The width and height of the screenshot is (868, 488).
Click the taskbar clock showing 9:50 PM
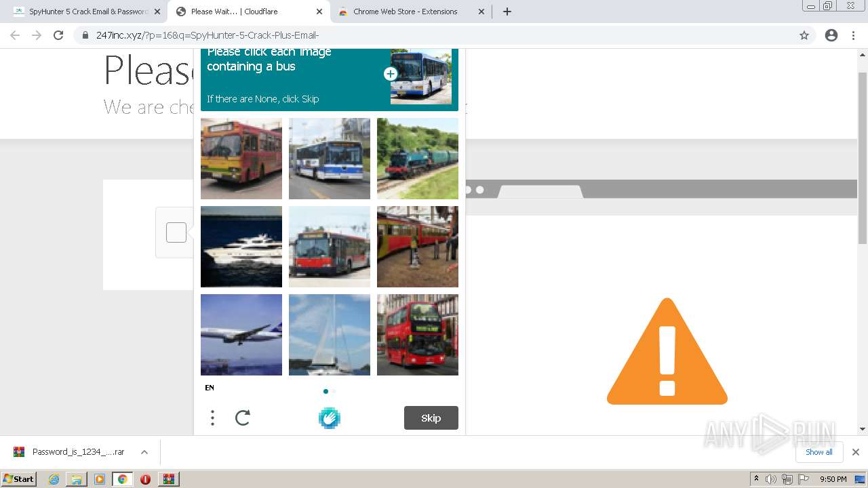pos(833,479)
